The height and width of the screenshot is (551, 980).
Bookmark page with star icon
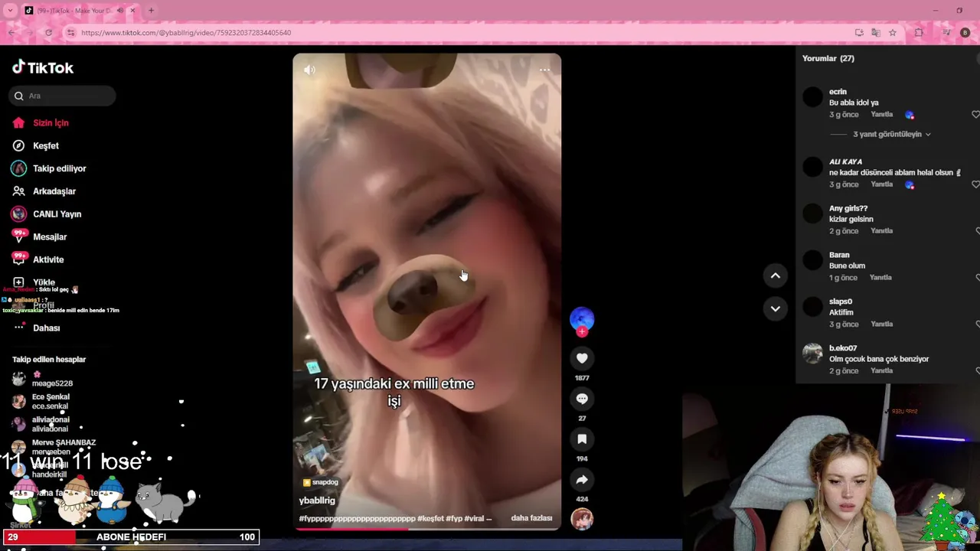pyautogui.click(x=892, y=33)
